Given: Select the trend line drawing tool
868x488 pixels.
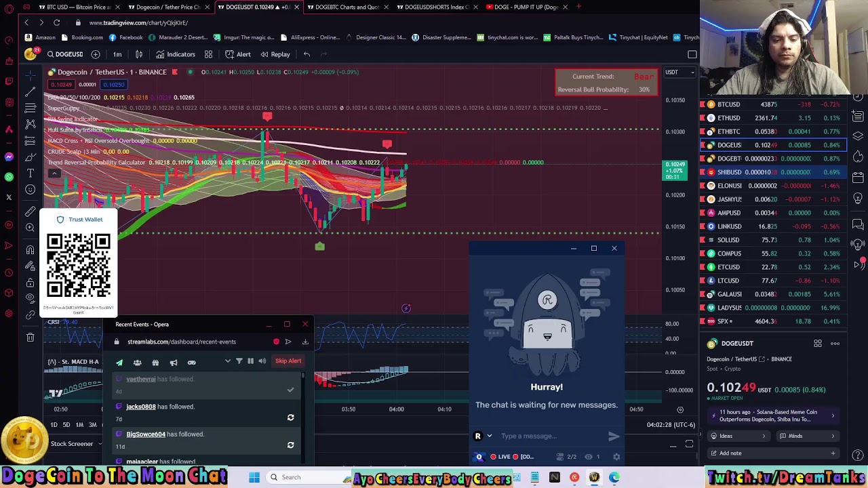Looking at the screenshot, I should pos(30,91).
